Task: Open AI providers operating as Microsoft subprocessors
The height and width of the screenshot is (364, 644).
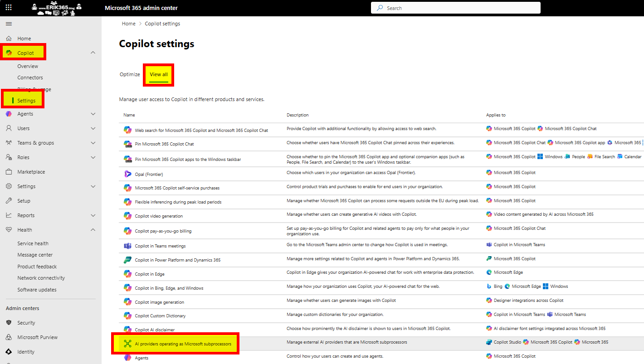Action: pos(183,344)
